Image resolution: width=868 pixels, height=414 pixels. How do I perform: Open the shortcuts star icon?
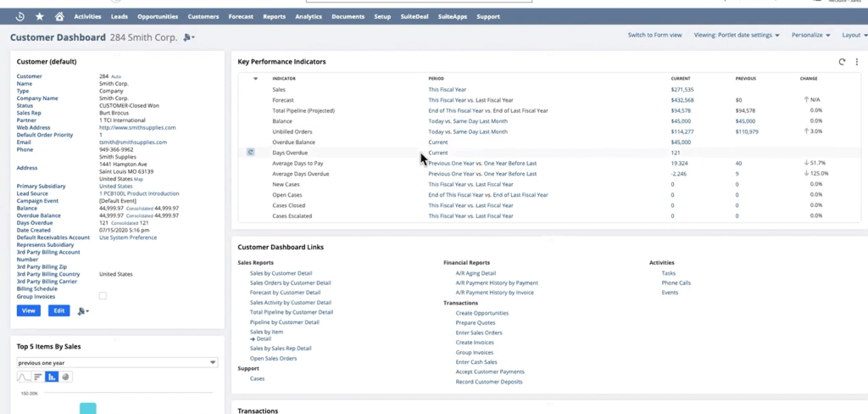(40, 17)
